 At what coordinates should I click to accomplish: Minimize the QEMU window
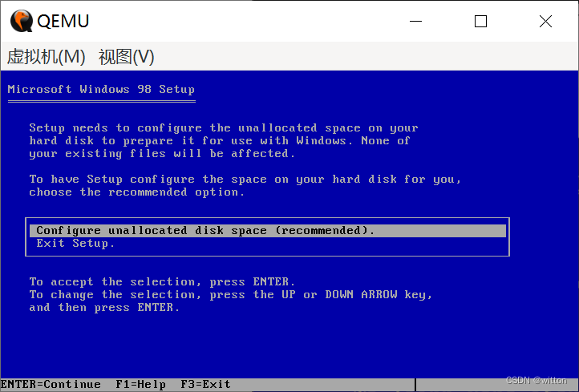click(x=415, y=22)
